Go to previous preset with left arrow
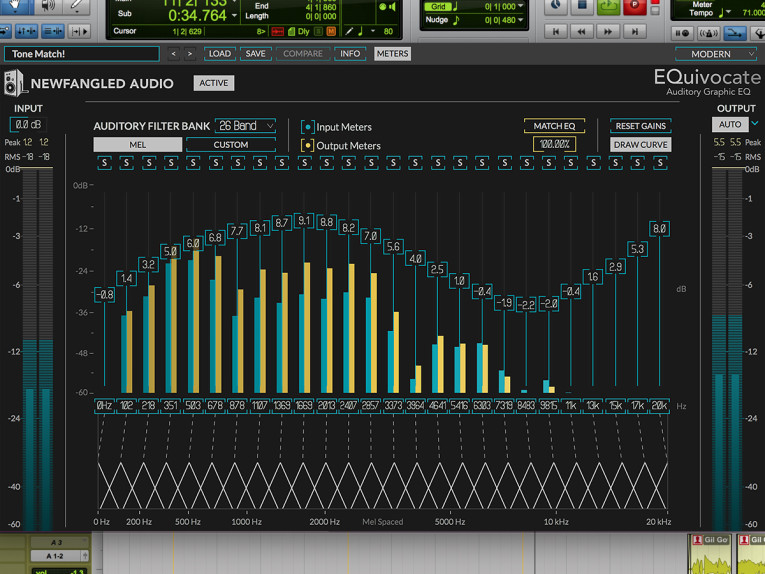The height and width of the screenshot is (574, 765). point(173,54)
